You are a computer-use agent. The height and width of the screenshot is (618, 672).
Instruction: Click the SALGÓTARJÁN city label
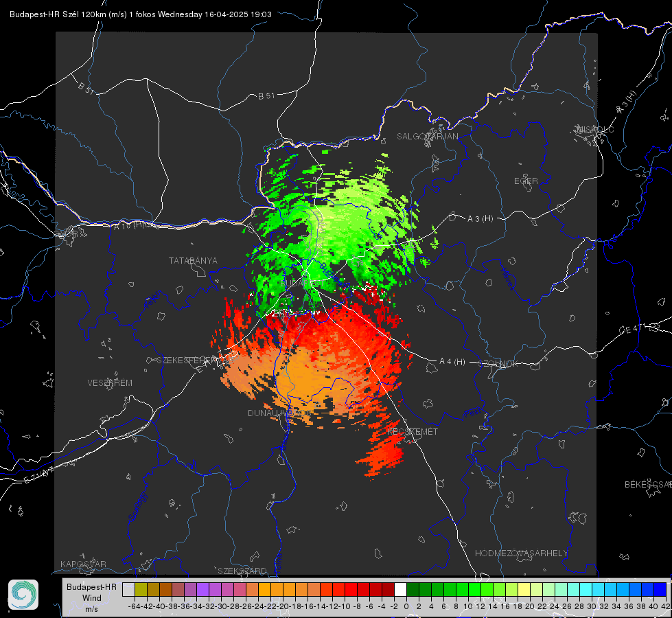[x=427, y=137]
